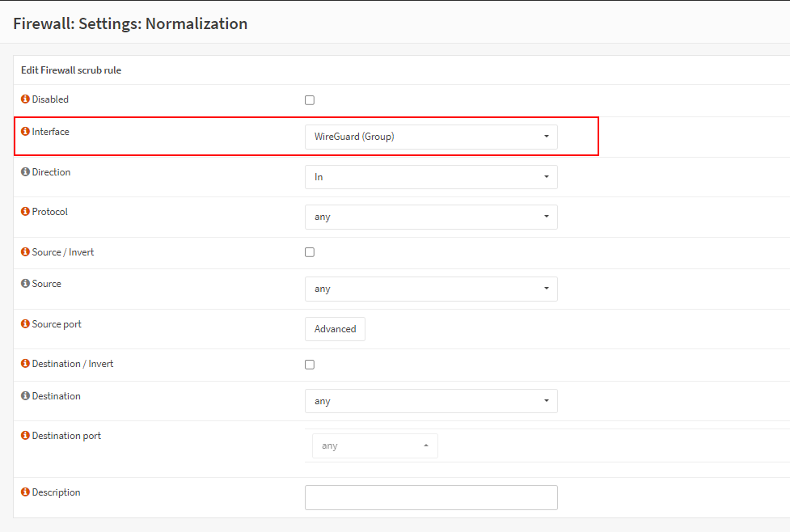Open the Protocol dropdown

431,217
